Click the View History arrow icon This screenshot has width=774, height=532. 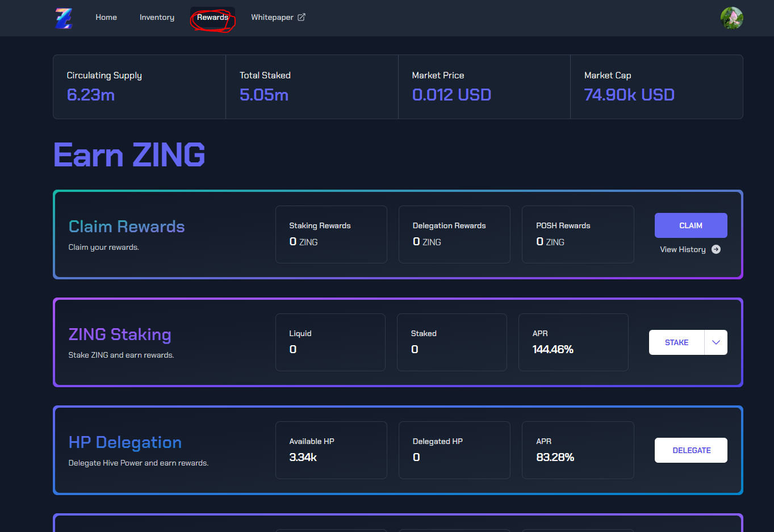pyautogui.click(x=716, y=249)
